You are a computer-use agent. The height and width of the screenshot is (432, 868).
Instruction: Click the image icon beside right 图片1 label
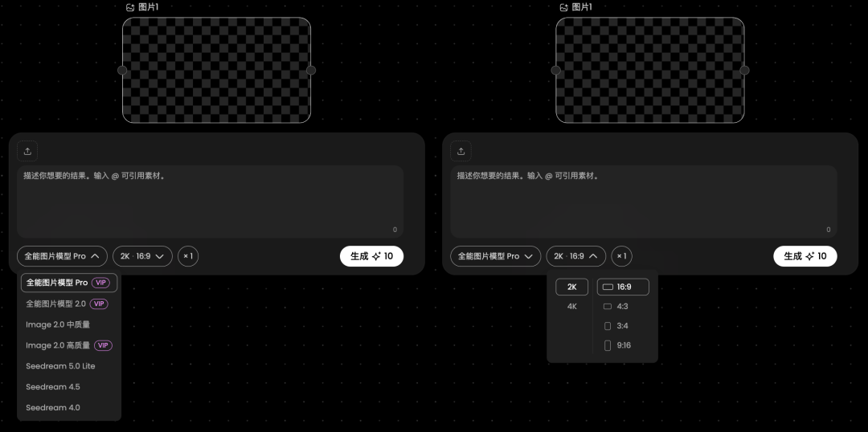click(x=563, y=7)
